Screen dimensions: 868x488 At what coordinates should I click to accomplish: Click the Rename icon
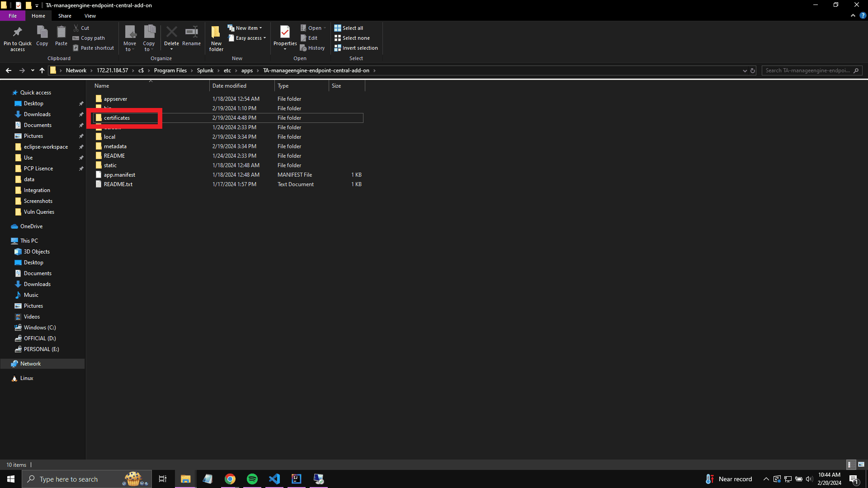191,36
